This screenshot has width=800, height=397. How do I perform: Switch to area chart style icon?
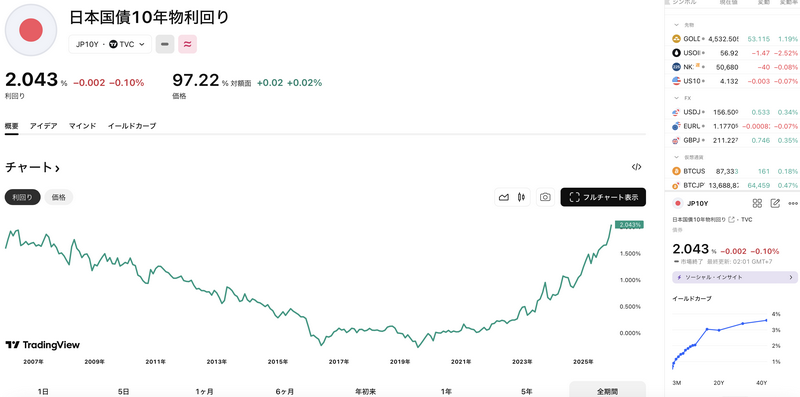pos(504,197)
